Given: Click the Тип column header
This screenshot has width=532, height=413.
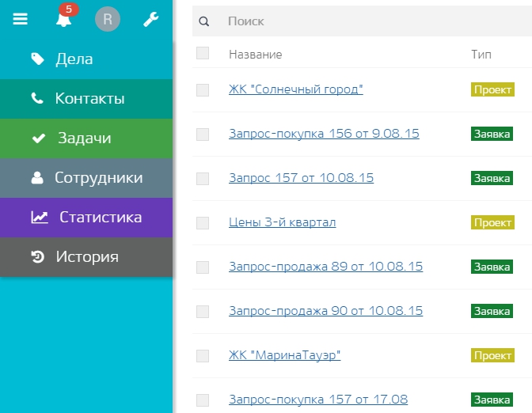Looking at the screenshot, I should click(481, 55).
